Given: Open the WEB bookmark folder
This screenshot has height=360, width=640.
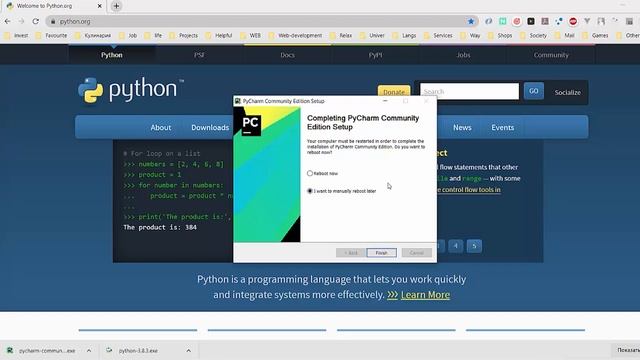Looking at the screenshot, I should (x=251, y=36).
